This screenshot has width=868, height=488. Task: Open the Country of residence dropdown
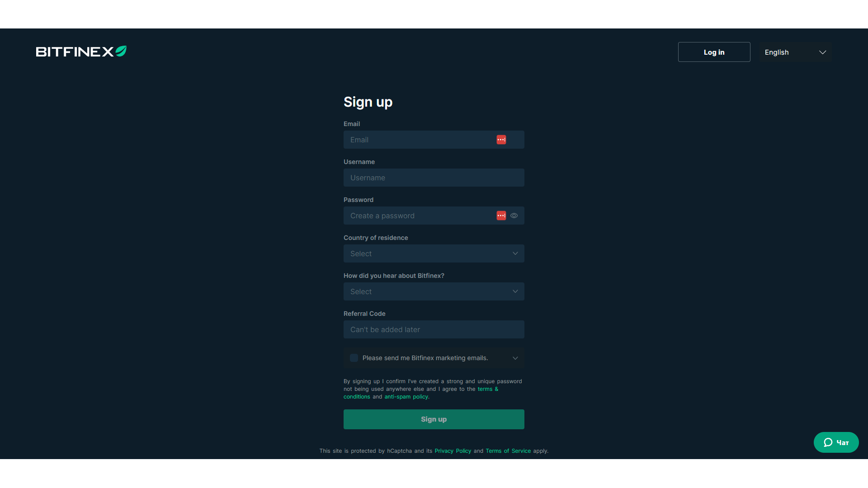click(x=434, y=253)
